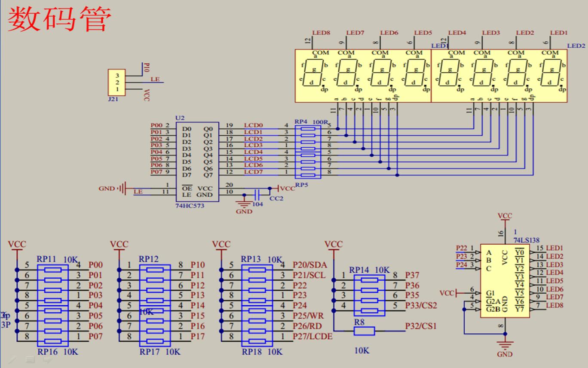The width and height of the screenshot is (588, 368).
Task: Click the red title 数码管
Action: pos(59,19)
